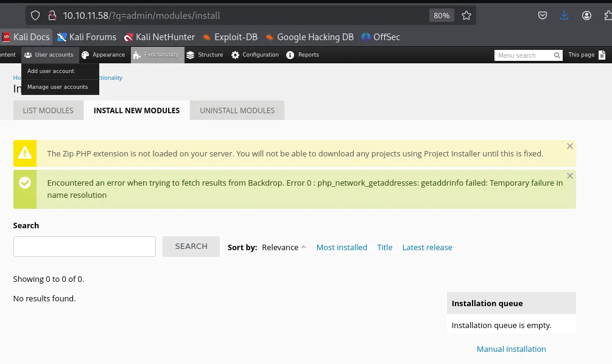Click the 80% zoom level indicator
This screenshot has width=612, height=364.
[441, 16]
